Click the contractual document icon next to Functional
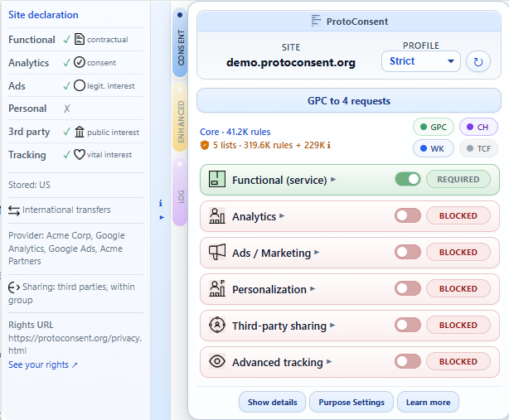This screenshot has height=420, width=509. point(80,39)
